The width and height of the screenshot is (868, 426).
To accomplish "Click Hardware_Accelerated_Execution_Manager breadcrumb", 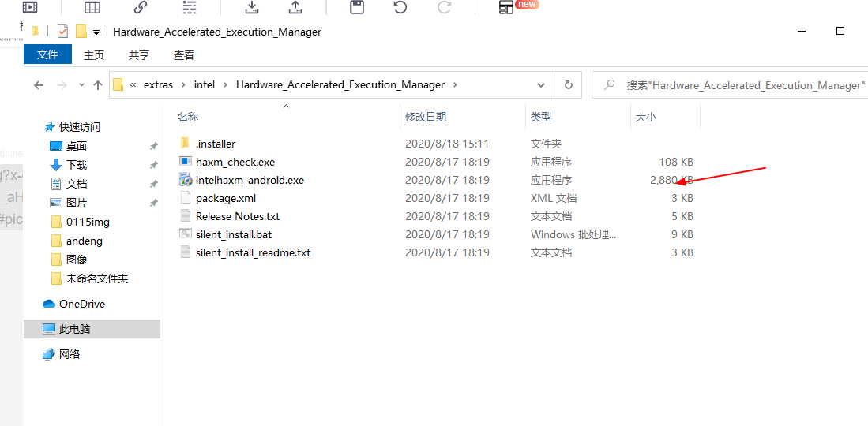I will [340, 85].
